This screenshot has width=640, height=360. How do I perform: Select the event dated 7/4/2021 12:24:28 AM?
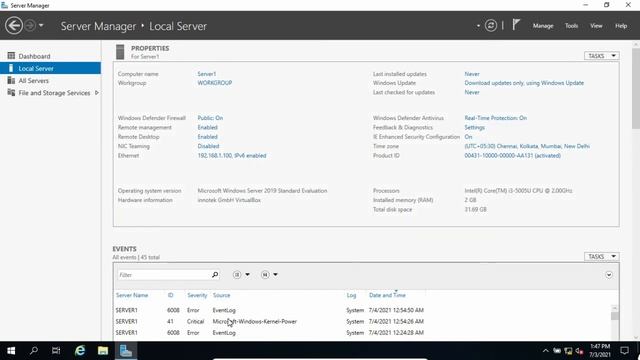click(363, 333)
